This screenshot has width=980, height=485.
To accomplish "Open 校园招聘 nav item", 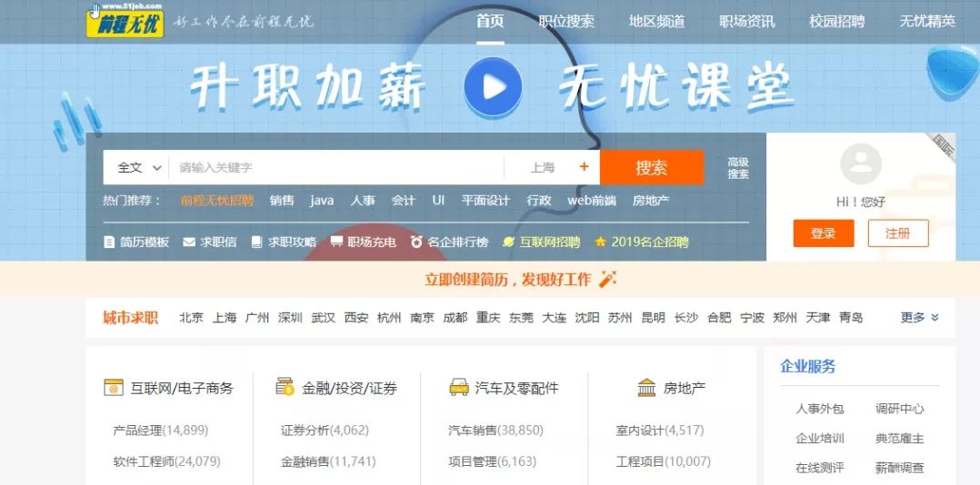I will [x=837, y=21].
